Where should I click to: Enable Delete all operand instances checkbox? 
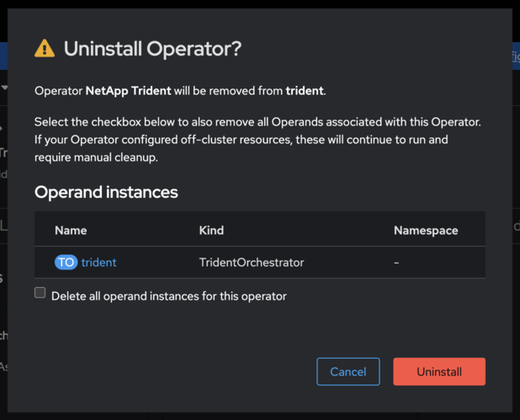pyautogui.click(x=40, y=293)
